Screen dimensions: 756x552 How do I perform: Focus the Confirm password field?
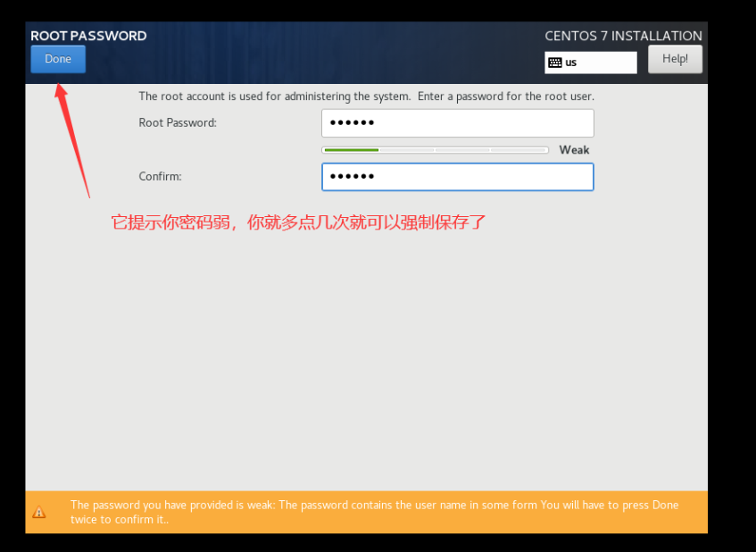[458, 177]
